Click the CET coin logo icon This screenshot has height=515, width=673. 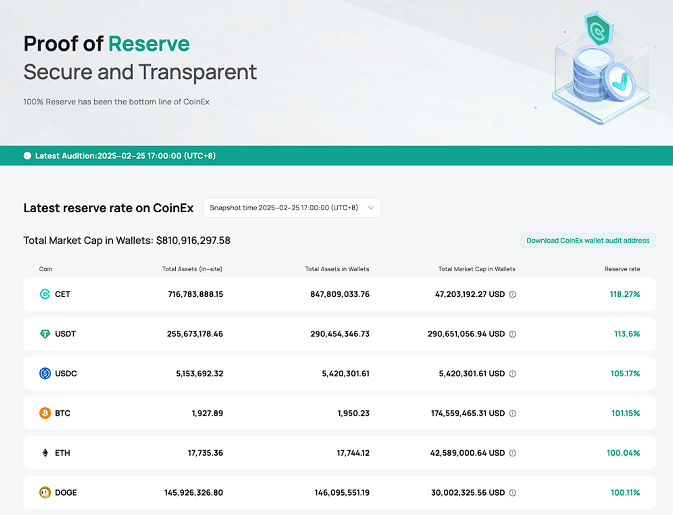click(x=45, y=294)
